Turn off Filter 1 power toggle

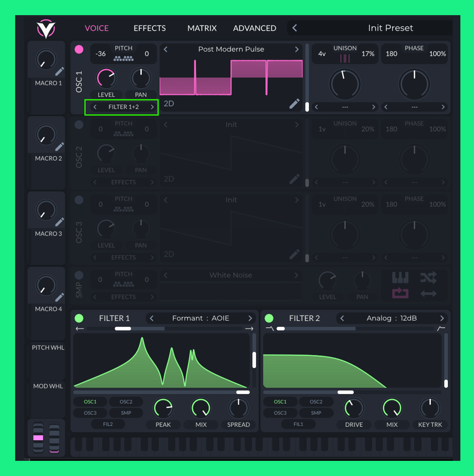coord(79,318)
